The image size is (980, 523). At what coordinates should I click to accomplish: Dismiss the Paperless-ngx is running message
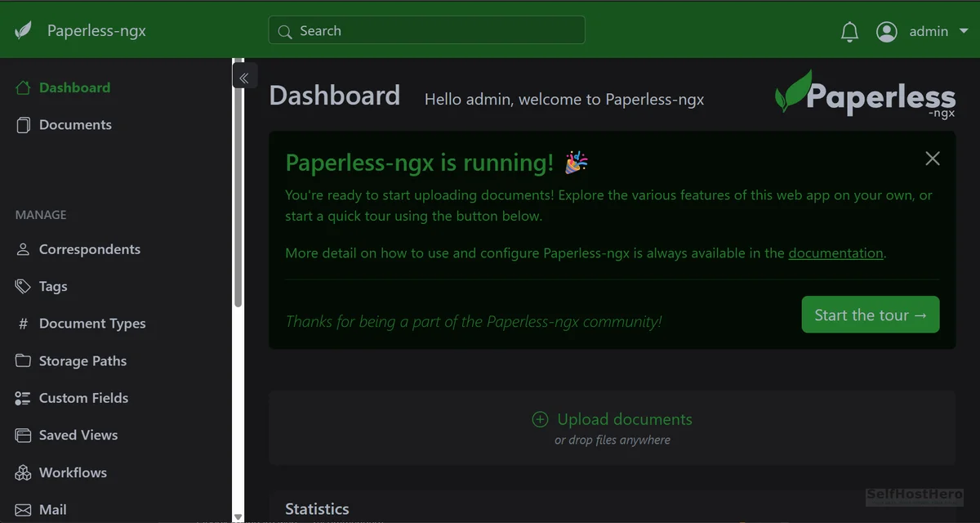point(932,158)
